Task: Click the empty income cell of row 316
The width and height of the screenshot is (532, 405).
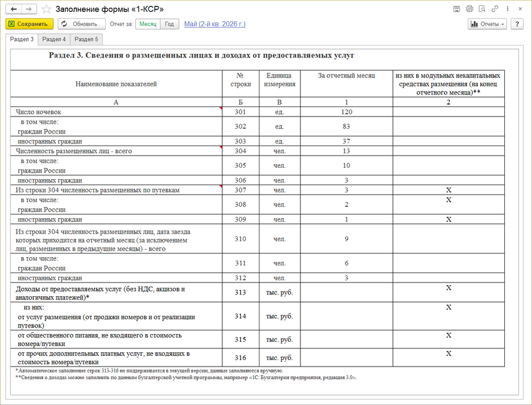Action: point(346,358)
